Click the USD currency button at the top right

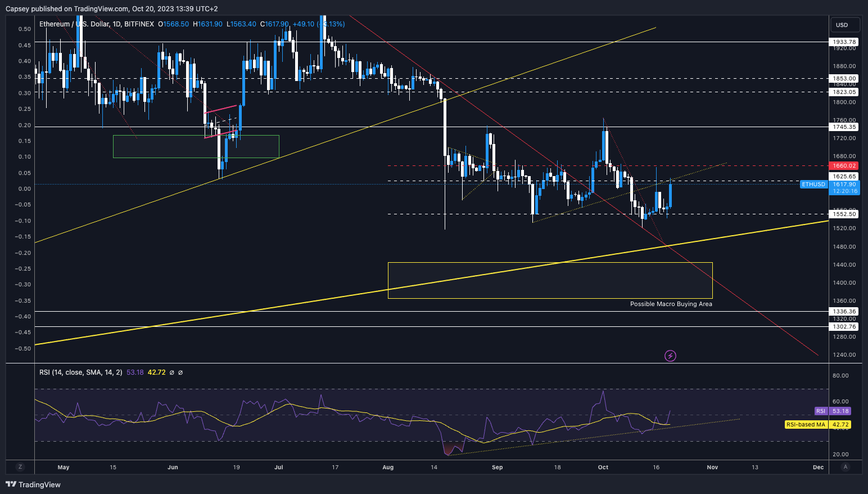click(x=845, y=25)
